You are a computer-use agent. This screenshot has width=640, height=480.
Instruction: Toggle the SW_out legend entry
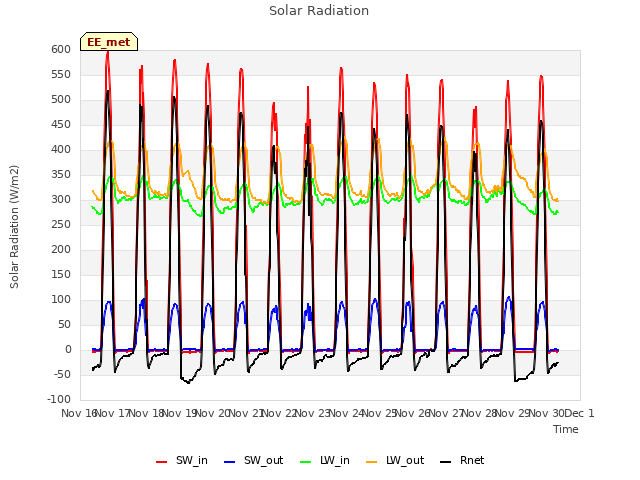(x=253, y=461)
